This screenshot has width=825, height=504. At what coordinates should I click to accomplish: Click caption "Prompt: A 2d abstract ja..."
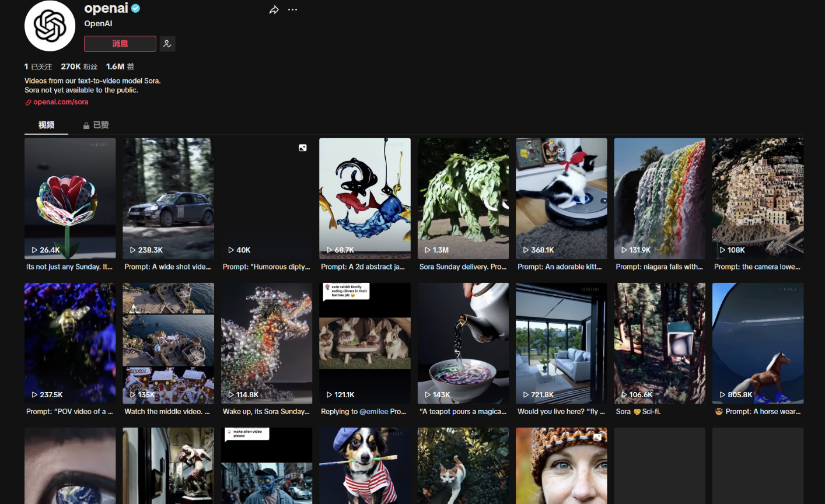[363, 267]
